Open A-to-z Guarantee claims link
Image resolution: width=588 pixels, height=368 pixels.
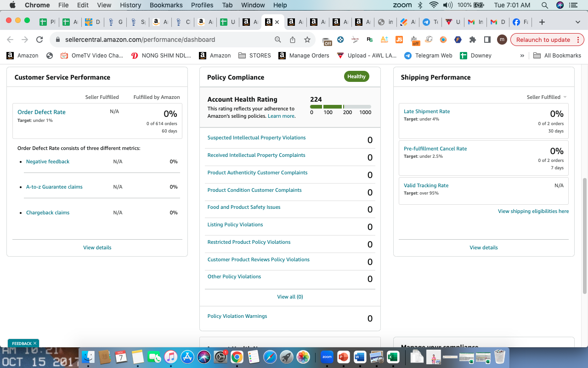point(54,187)
